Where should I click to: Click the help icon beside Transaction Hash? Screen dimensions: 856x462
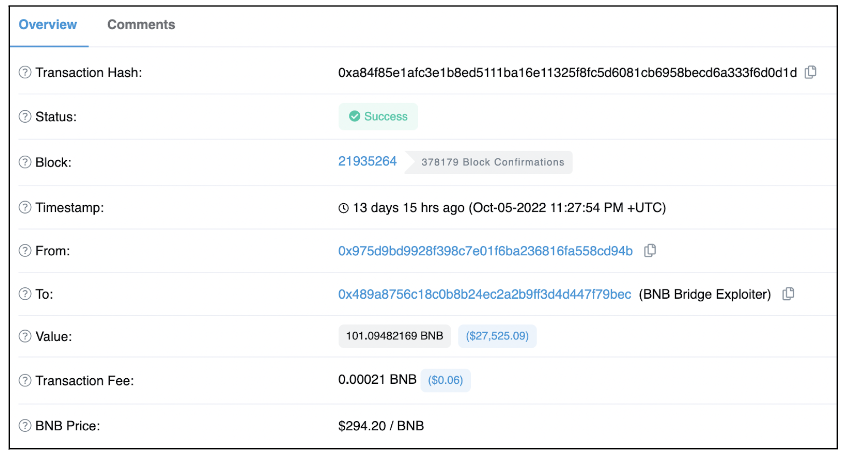25,72
